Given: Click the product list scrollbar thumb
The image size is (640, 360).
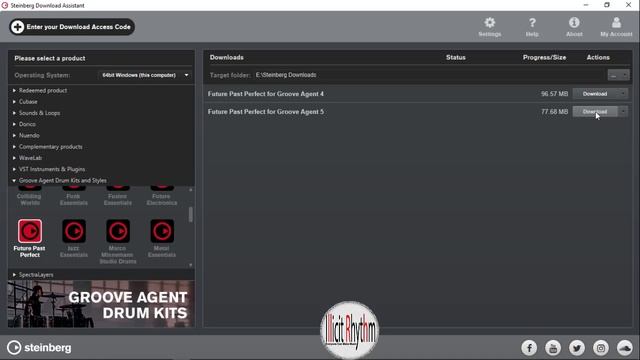Looking at the screenshot, I should [x=191, y=215].
